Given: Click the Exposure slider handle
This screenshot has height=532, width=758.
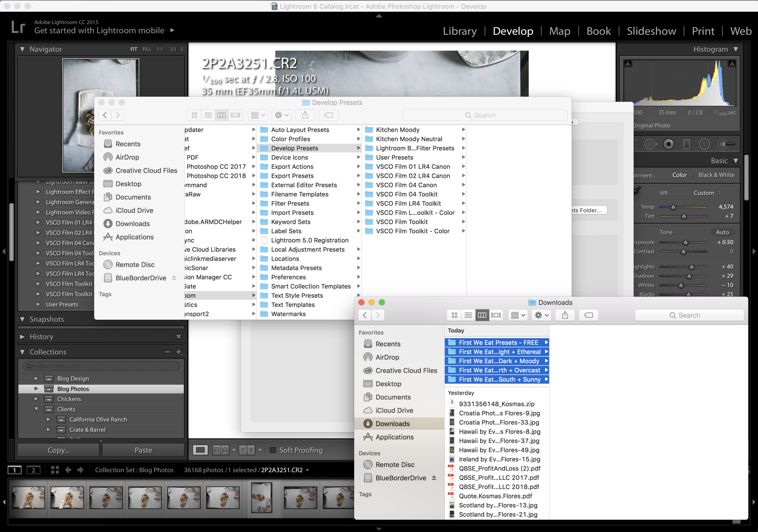Looking at the screenshot, I should 685,242.
